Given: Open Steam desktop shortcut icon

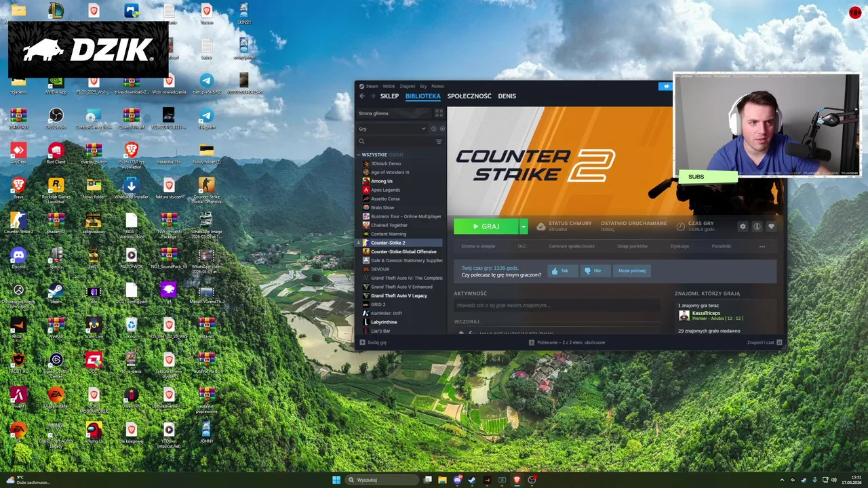Looking at the screenshot, I should 56,293.
